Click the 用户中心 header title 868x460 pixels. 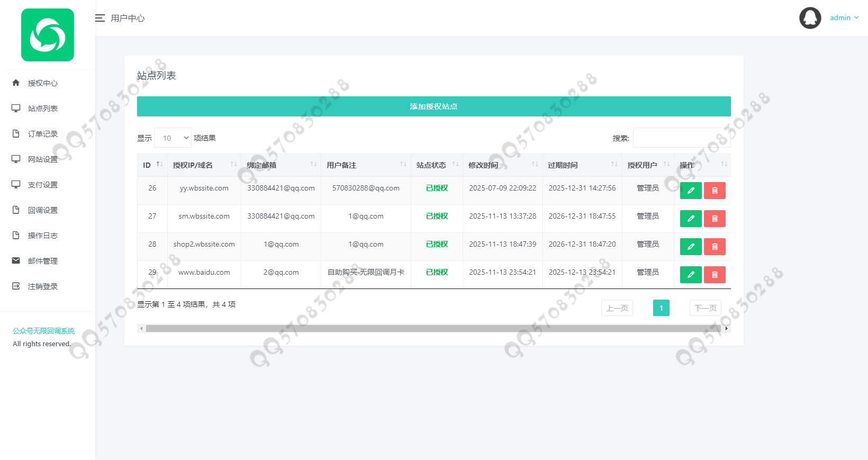[x=128, y=18]
